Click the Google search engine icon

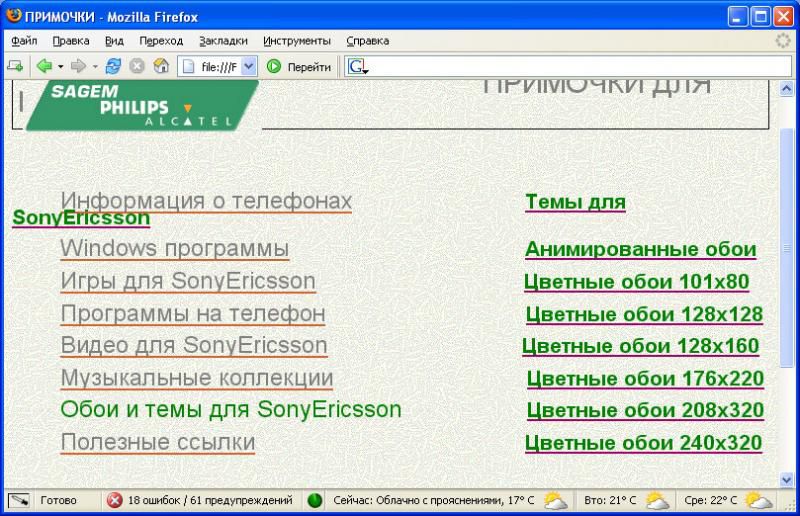coord(359,67)
